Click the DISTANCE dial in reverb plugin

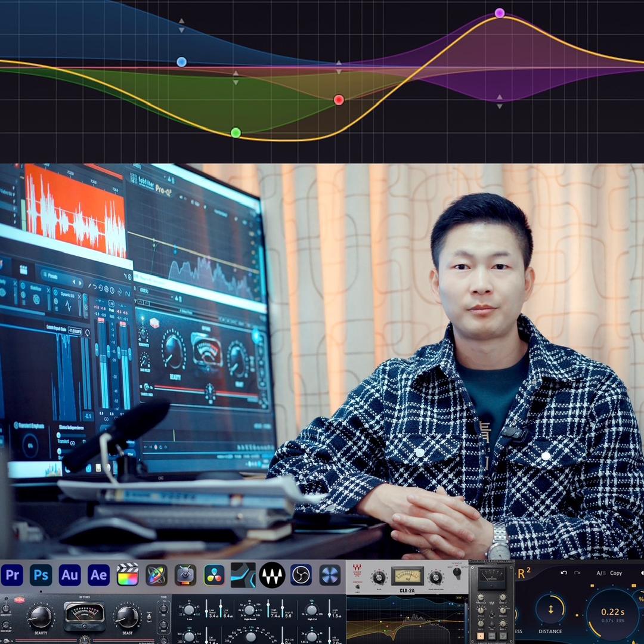[550, 609]
